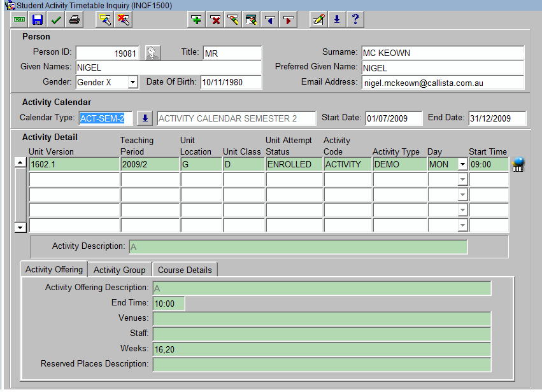
Task: Open Calendar Type list of values button
Action: [x=145, y=118]
